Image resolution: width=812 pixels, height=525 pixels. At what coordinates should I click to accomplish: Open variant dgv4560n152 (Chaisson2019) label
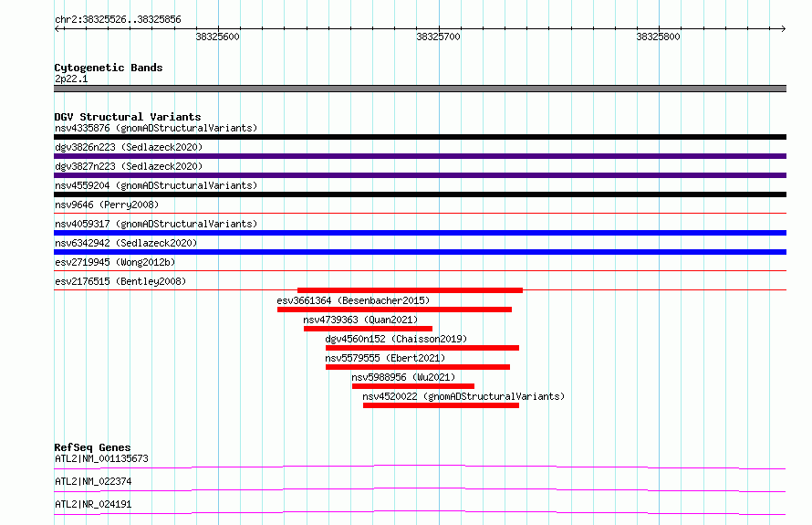pos(396,339)
